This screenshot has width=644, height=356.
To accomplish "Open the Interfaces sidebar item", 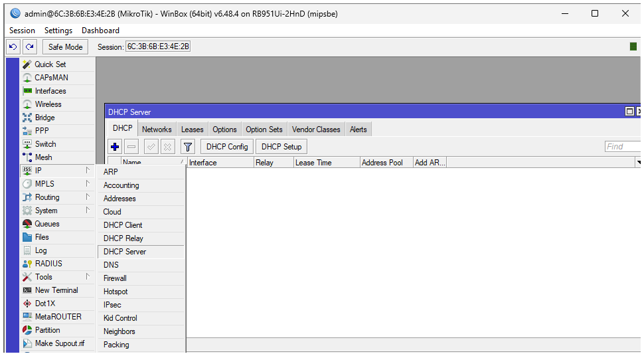I will [58, 91].
